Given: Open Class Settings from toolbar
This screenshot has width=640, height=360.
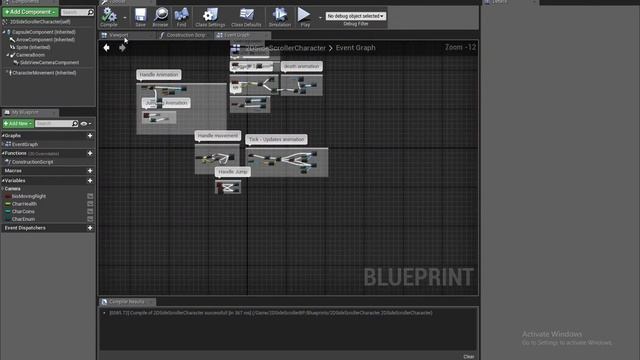Looking at the screenshot, I should tap(210, 17).
